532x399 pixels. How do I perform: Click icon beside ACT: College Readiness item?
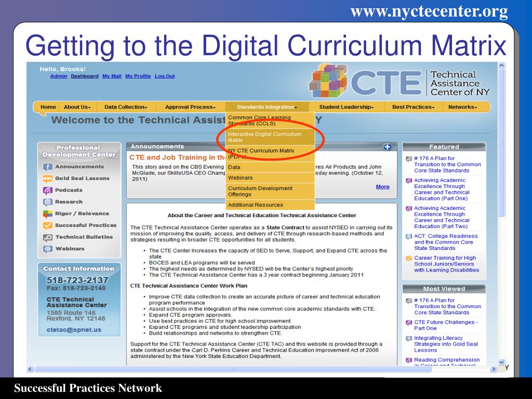[x=409, y=236]
